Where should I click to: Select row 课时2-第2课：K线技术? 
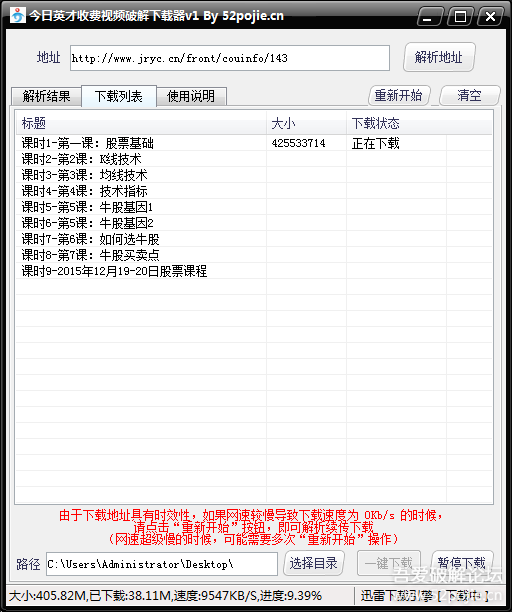[254, 159]
